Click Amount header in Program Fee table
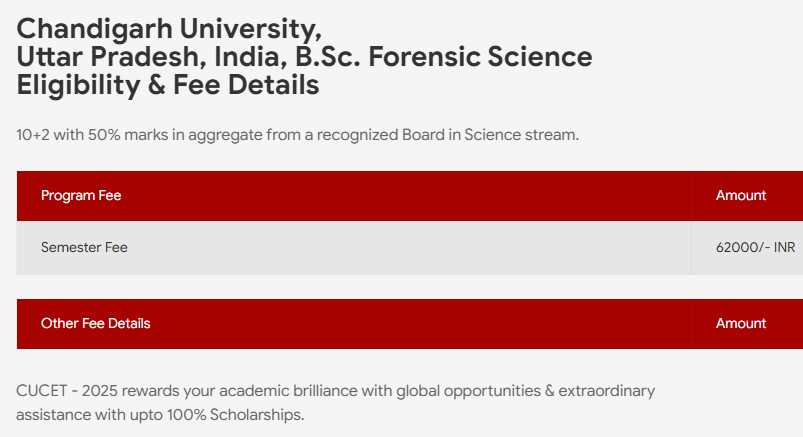 pos(741,195)
